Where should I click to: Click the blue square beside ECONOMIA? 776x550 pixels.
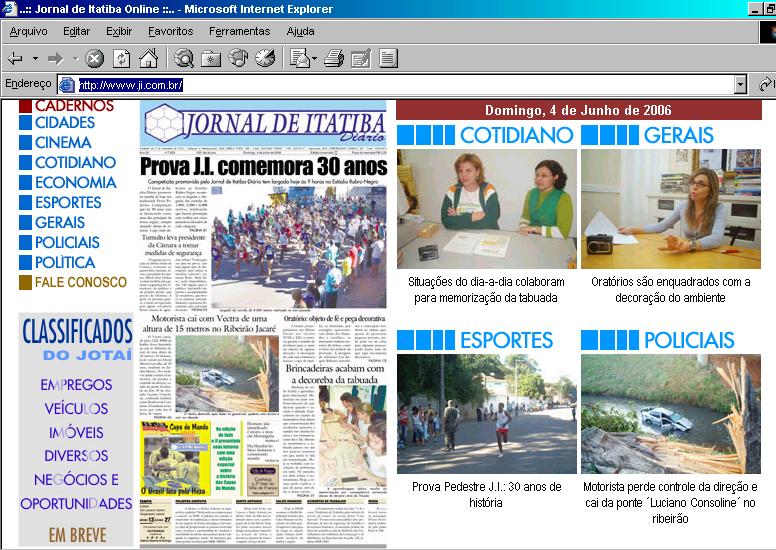25,182
